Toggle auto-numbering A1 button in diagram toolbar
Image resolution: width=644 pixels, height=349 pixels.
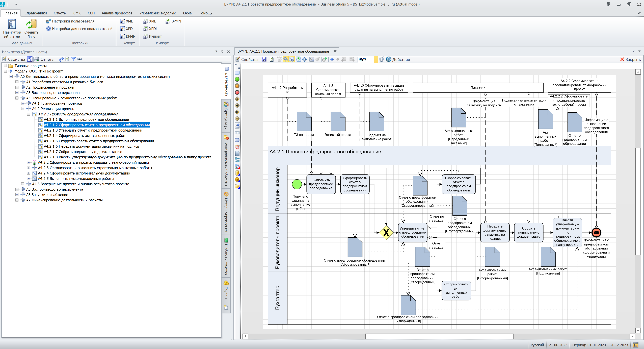[x=285, y=59]
